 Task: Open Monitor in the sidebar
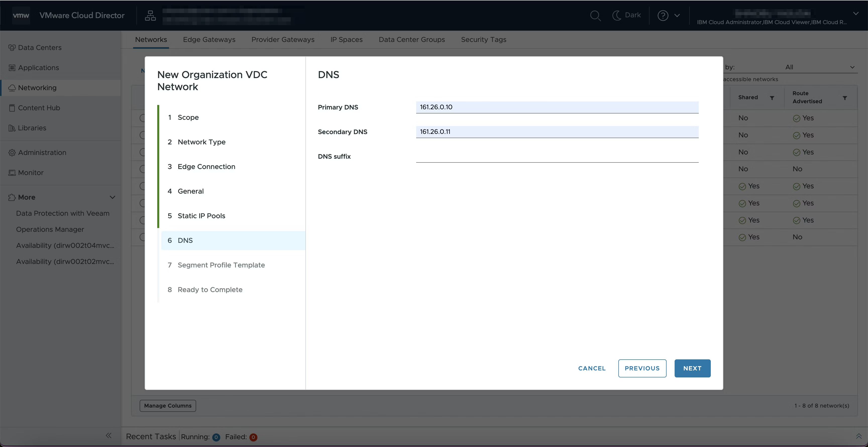31,173
